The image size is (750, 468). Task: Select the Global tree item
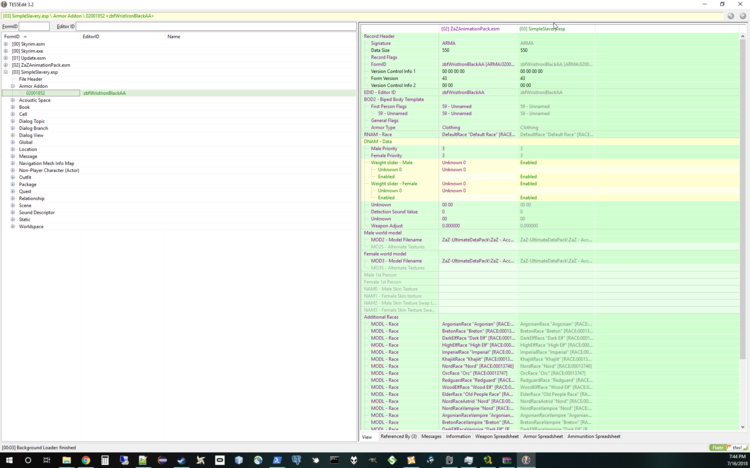[26, 142]
